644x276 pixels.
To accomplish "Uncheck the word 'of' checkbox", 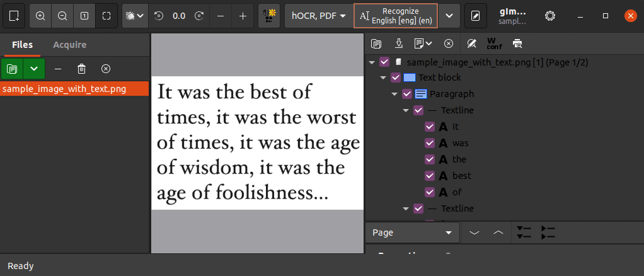I will pos(430,192).
